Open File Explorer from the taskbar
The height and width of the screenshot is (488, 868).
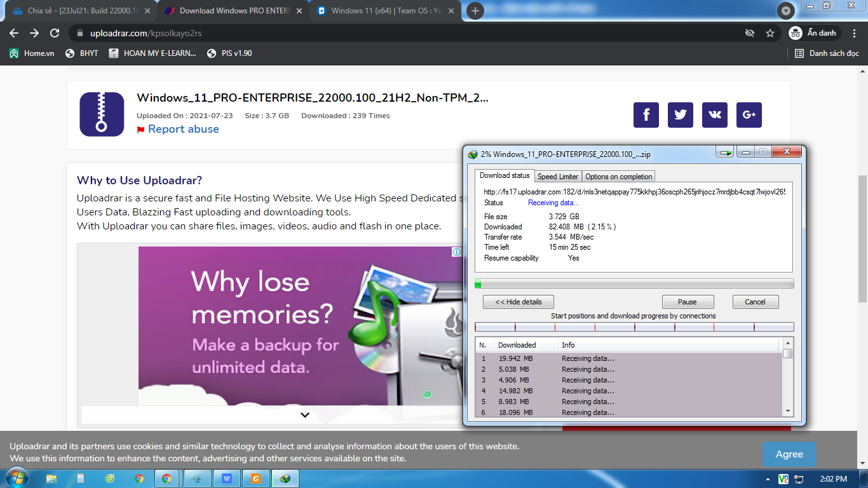(51, 478)
